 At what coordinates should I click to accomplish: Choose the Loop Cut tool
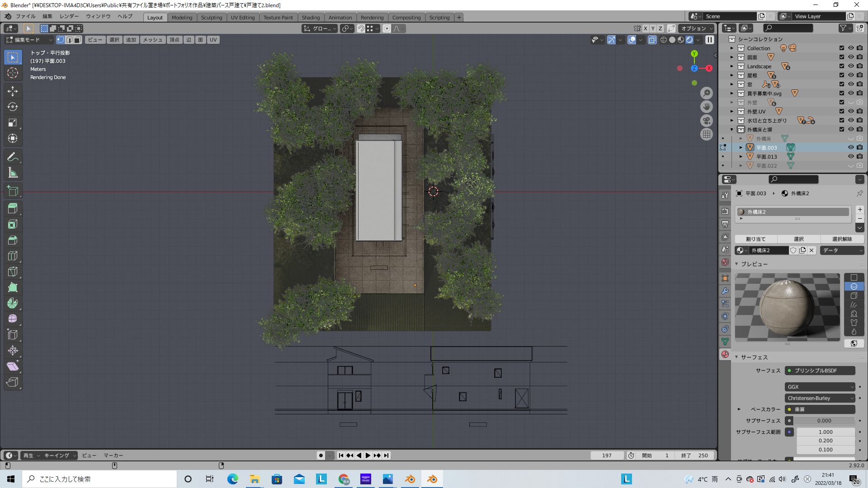click(13, 256)
